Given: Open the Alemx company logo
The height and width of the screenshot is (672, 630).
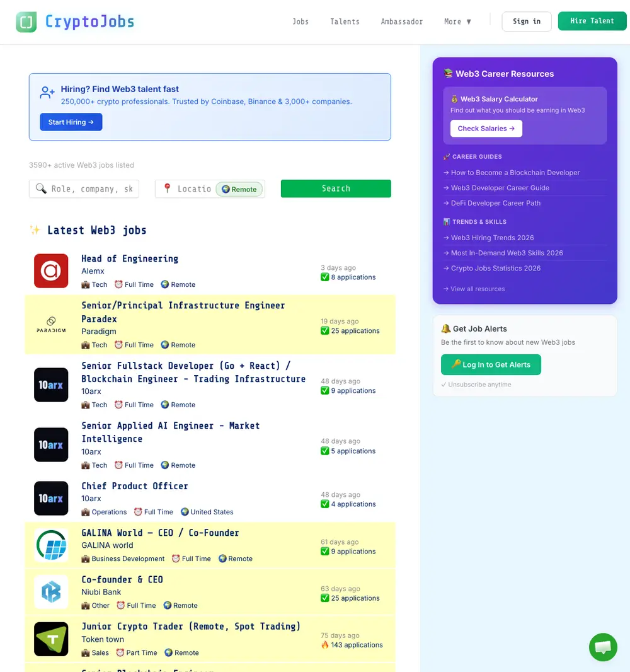Looking at the screenshot, I should (x=51, y=271).
